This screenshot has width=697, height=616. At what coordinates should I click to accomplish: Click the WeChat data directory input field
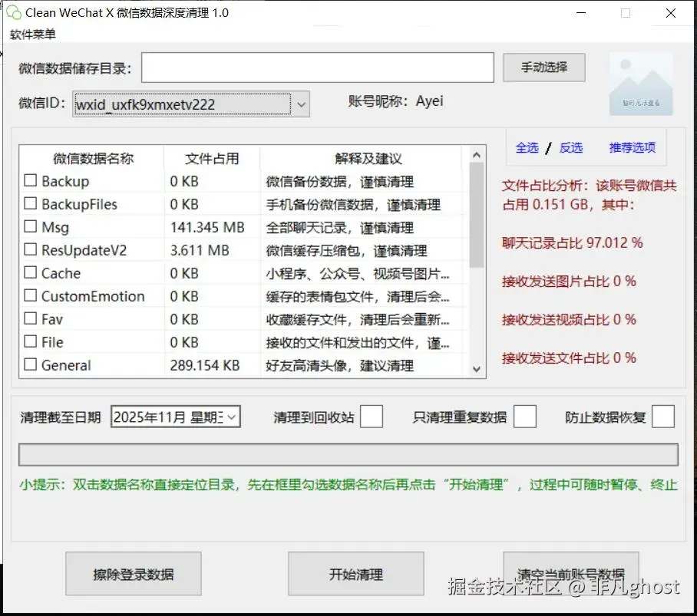click(318, 68)
